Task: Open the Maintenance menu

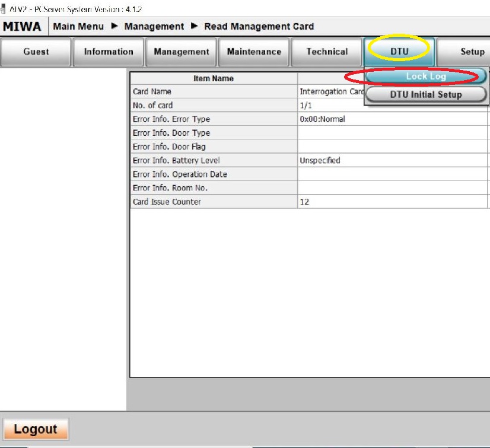Action: (x=254, y=52)
